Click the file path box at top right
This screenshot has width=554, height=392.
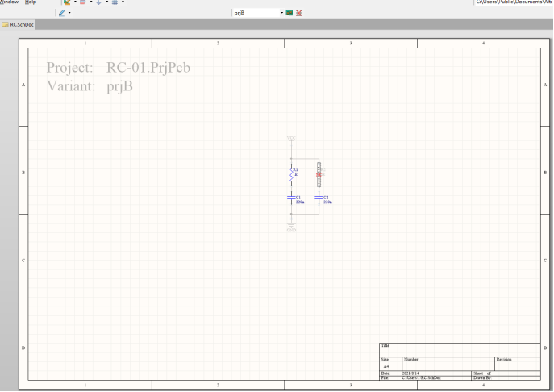point(514,2)
